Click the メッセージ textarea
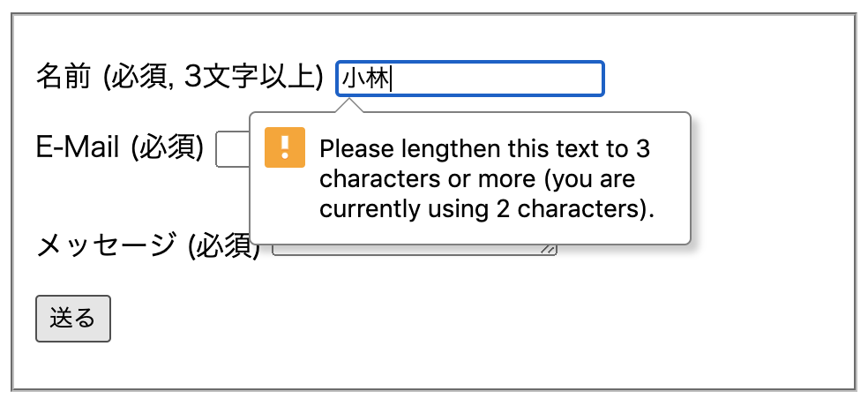This screenshot has width=868, height=399. 415,251
